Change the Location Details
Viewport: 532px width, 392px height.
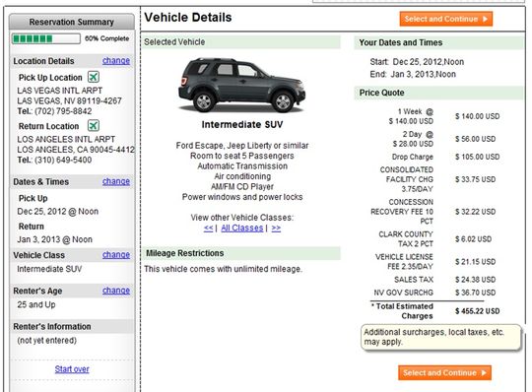[x=116, y=61]
